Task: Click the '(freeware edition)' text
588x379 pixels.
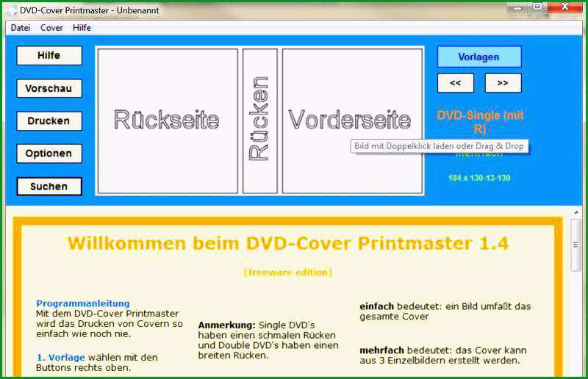Action: (x=288, y=272)
